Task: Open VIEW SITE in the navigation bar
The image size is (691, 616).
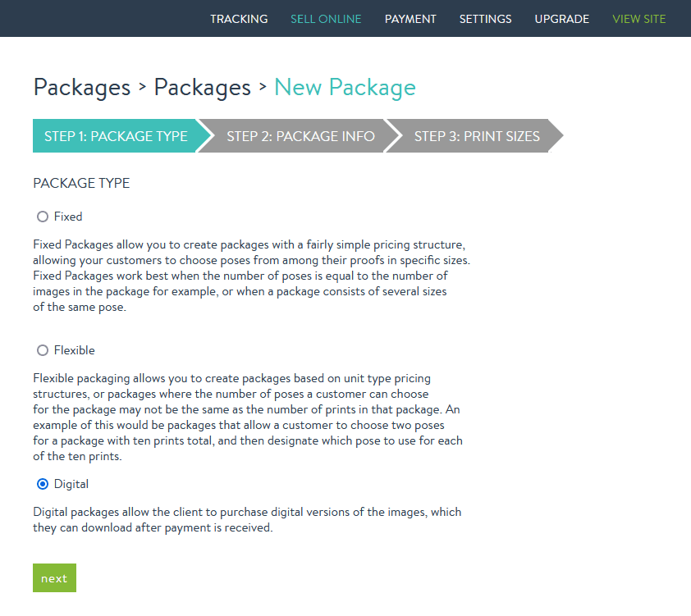Action: (639, 18)
